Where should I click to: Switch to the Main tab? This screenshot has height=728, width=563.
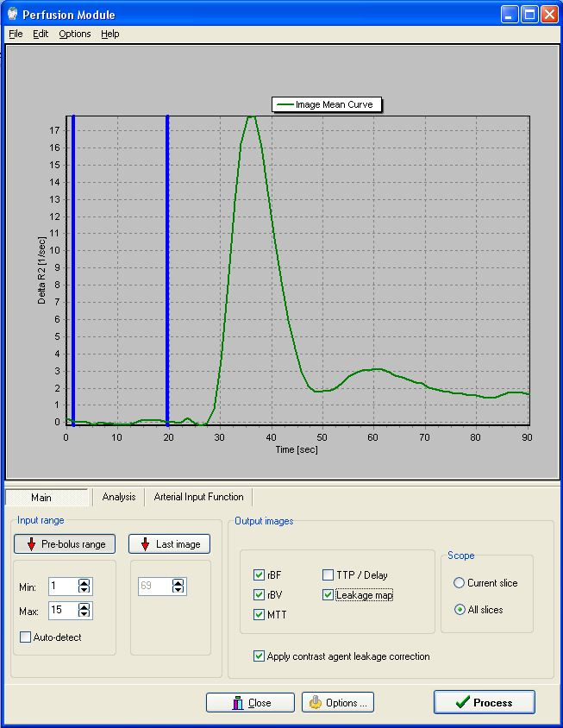pos(47,497)
